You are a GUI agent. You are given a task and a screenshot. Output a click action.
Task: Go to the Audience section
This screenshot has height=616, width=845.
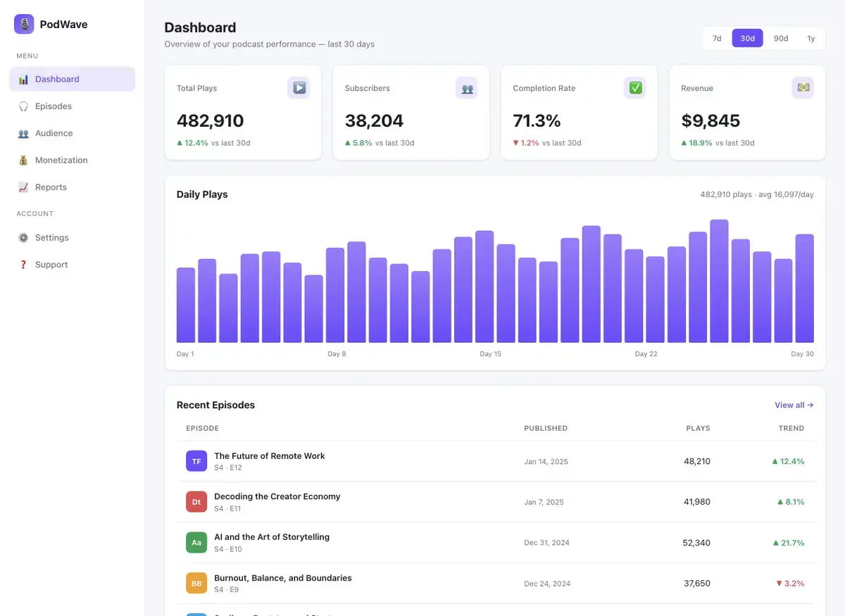pyautogui.click(x=73, y=133)
